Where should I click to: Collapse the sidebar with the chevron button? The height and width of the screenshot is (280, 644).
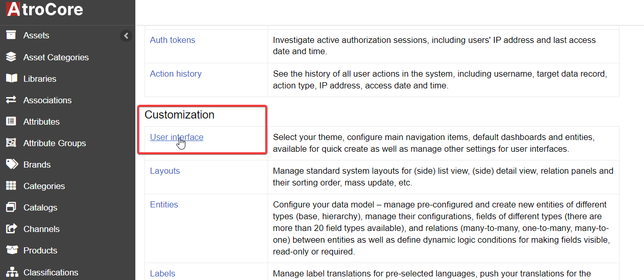pos(126,36)
